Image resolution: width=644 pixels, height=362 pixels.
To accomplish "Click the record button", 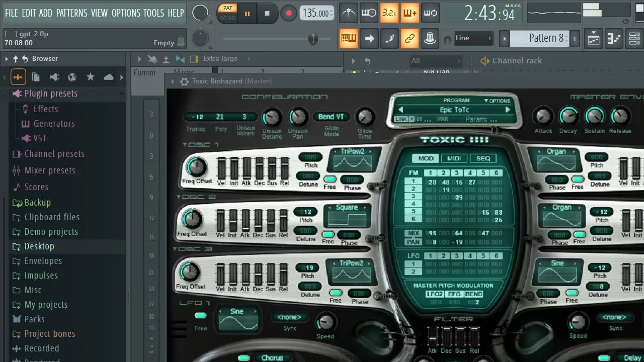I will [x=288, y=14].
